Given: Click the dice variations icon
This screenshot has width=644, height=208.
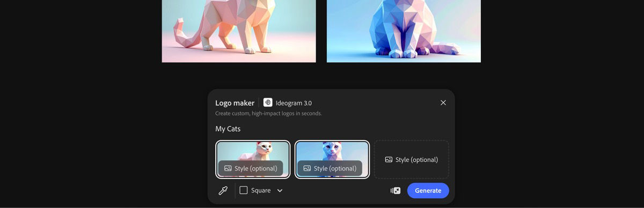Looking at the screenshot, I should pyautogui.click(x=396, y=190).
